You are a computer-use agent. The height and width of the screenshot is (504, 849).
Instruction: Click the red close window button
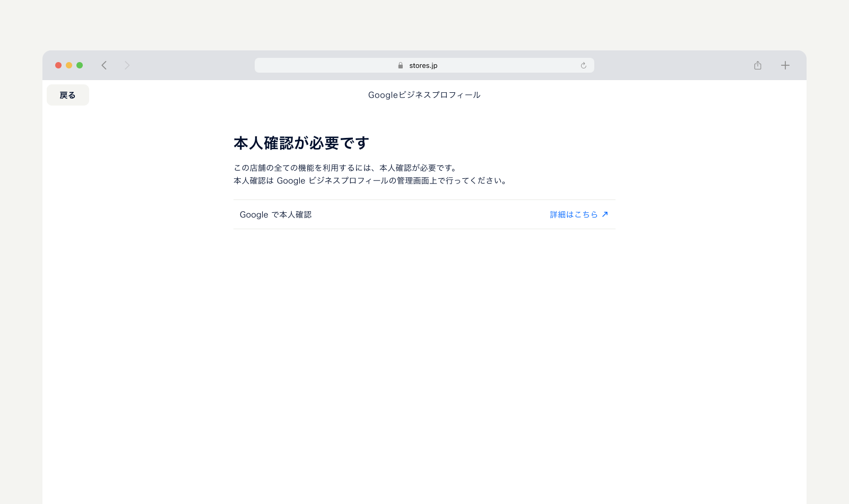[58, 65]
